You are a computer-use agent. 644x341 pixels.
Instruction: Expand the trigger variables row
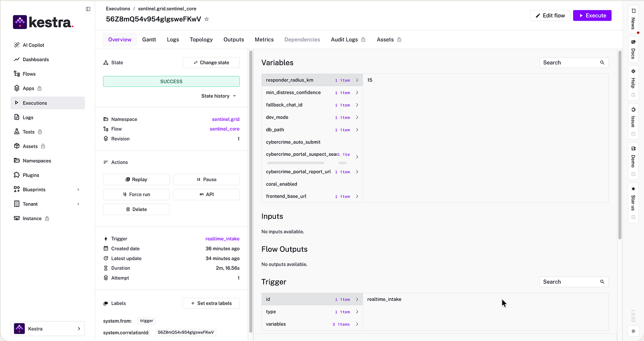click(x=312, y=324)
